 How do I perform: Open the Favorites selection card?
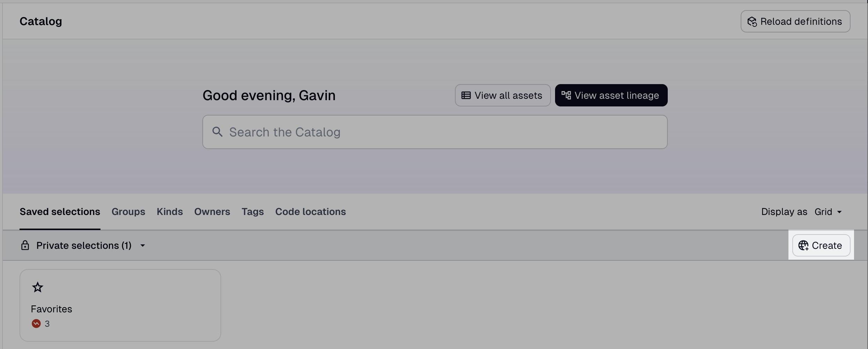coord(120,305)
